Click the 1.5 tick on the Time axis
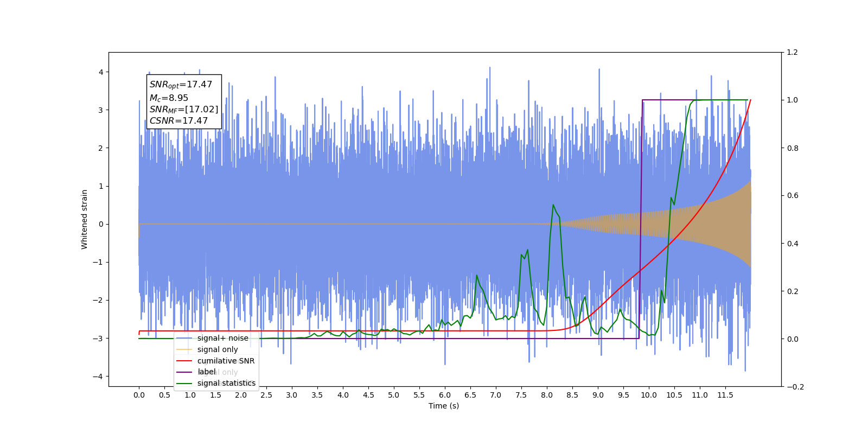This screenshot has height=434, width=868. pos(215,395)
